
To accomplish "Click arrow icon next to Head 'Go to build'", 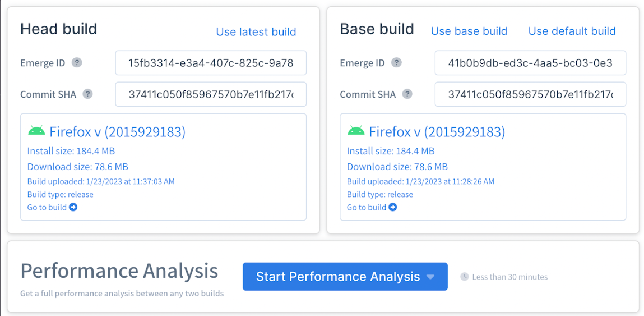I will 73,208.
